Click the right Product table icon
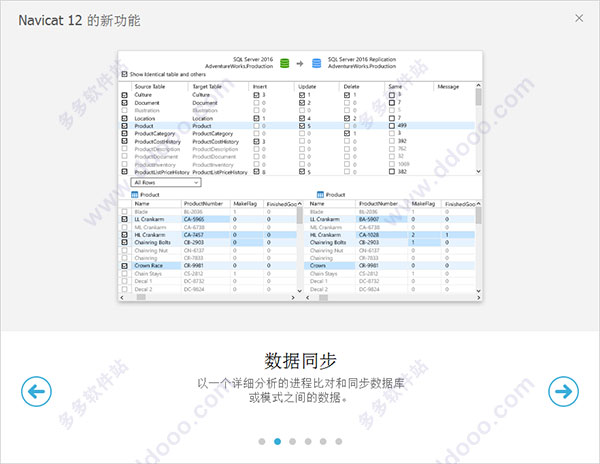The image size is (600, 464). coord(321,195)
